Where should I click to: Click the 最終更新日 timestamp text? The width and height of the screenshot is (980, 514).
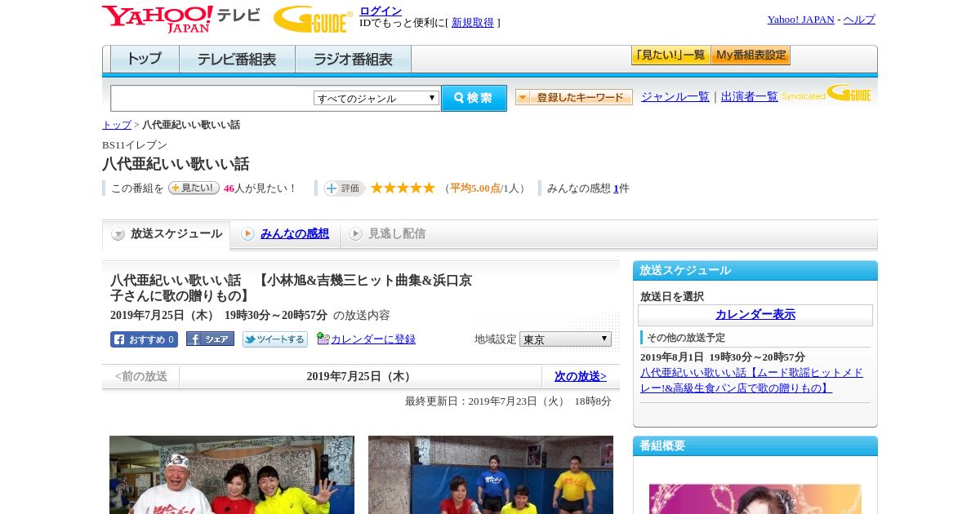click(508, 401)
